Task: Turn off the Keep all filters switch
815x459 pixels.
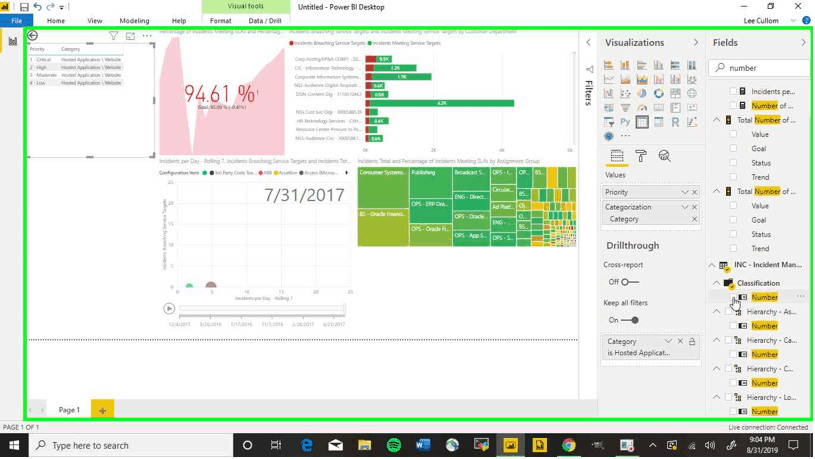Action: (x=630, y=320)
